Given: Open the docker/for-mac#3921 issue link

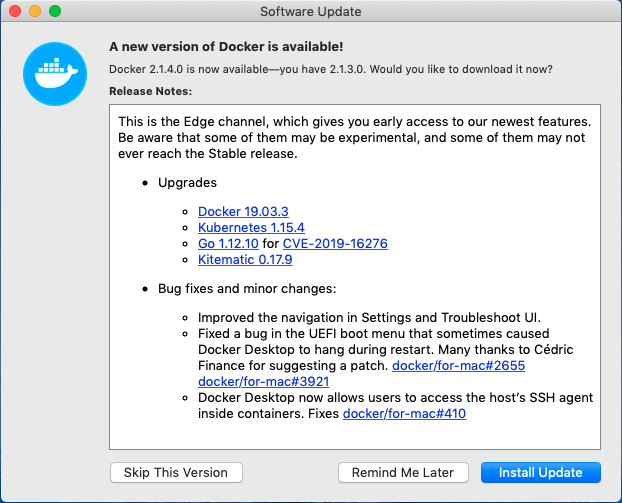Looking at the screenshot, I should tap(264, 381).
